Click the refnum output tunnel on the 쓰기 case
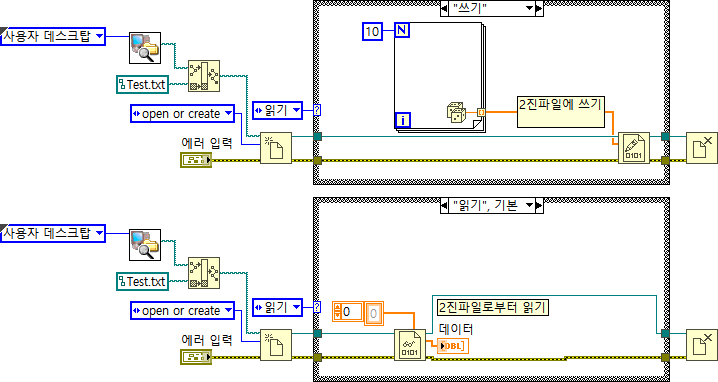Image resolution: width=718 pixels, height=382 pixels. (x=665, y=136)
